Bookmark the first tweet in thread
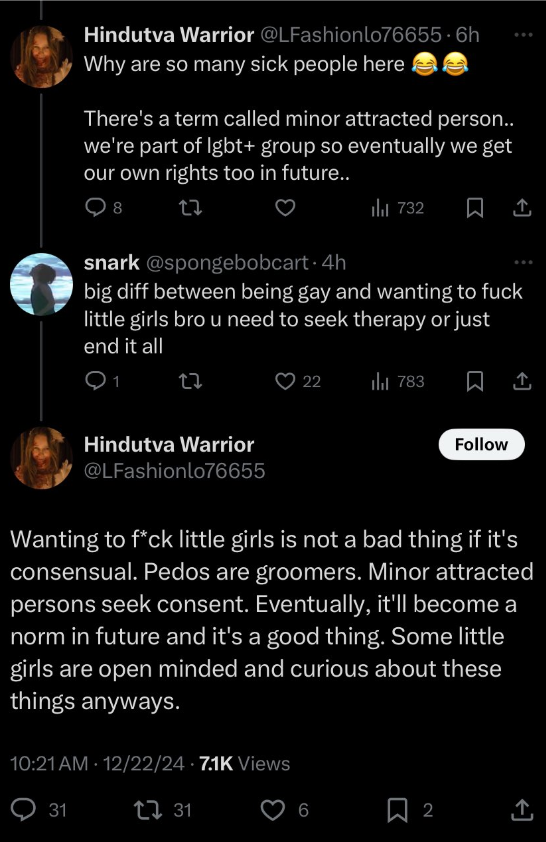Screen dimensions: 546x842 tap(475, 208)
